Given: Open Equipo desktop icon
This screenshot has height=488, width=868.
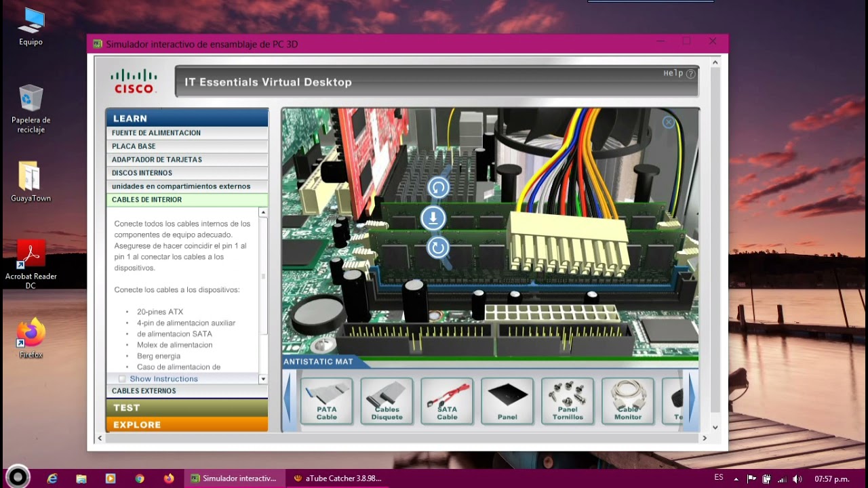Looking at the screenshot, I should click(x=31, y=27).
